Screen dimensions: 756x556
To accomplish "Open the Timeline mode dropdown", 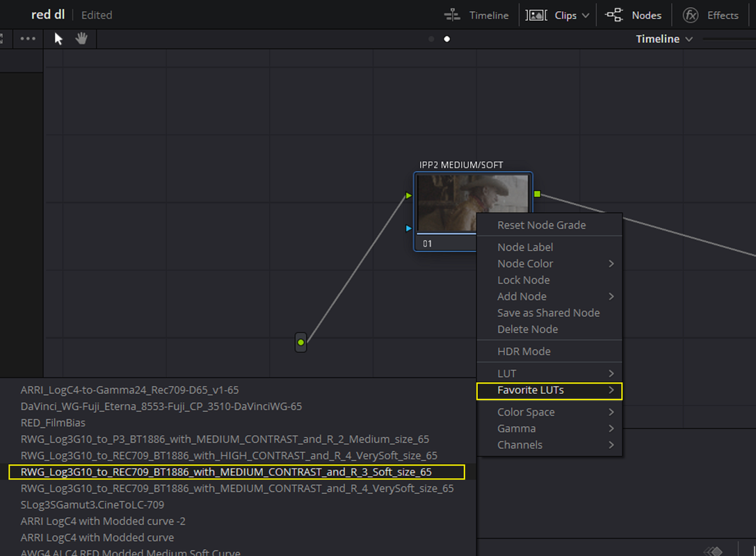I will tap(664, 39).
